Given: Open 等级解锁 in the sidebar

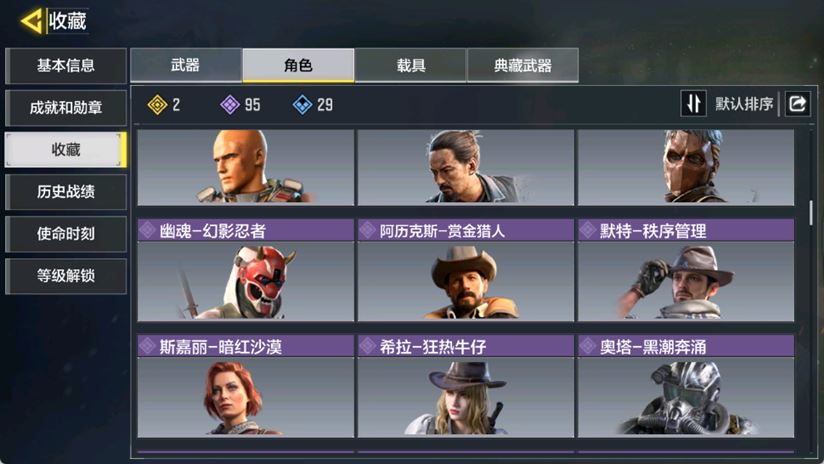Looking at the screenshot, I should tap(66, 276).
